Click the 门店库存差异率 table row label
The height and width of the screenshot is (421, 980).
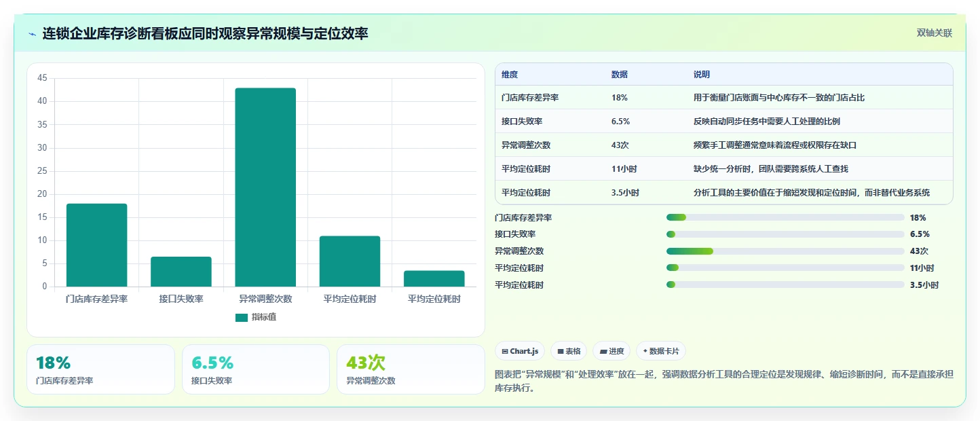pos(530,98)
